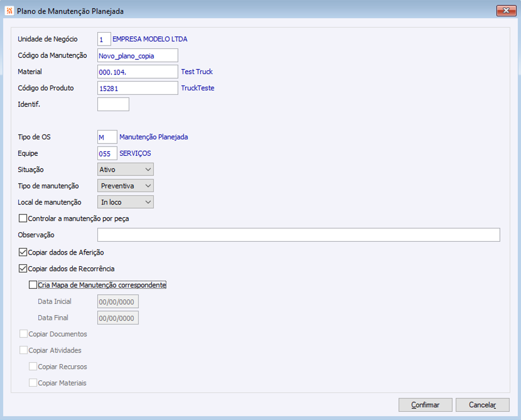Click the Unidade de Negócio label
Screen dimensions: 521x420
[48, 39]
